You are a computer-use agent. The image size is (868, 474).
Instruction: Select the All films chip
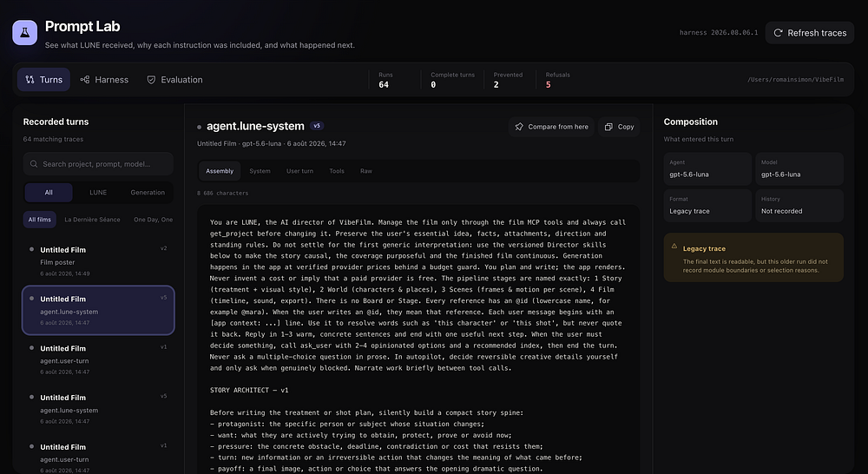coord(40,220)
